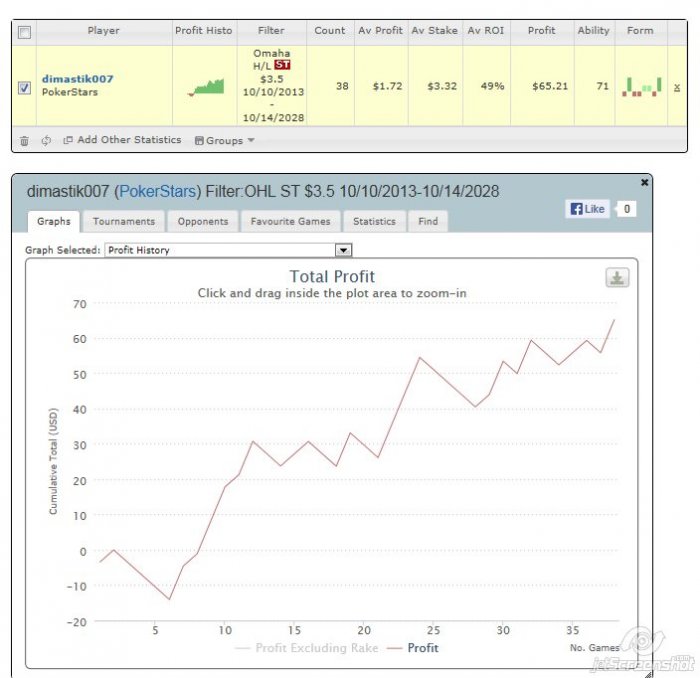700x678 pixels.
Task: Click the profit history sparkline thumbnail
Action: (x=206, y=87)
